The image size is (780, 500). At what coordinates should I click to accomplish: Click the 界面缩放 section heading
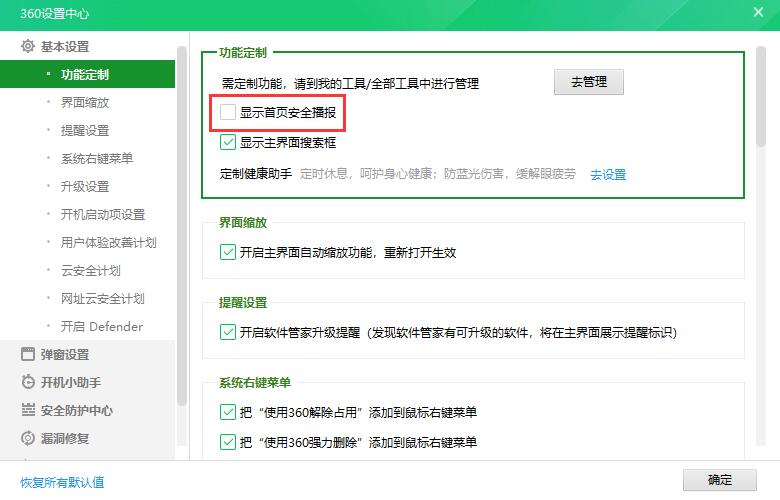tap(243, 222)
